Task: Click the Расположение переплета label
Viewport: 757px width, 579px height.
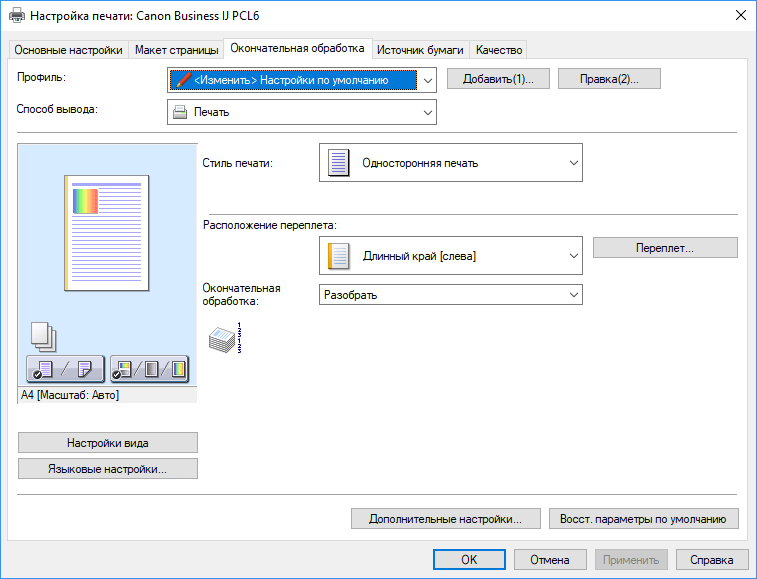Action: pos(270,225)
